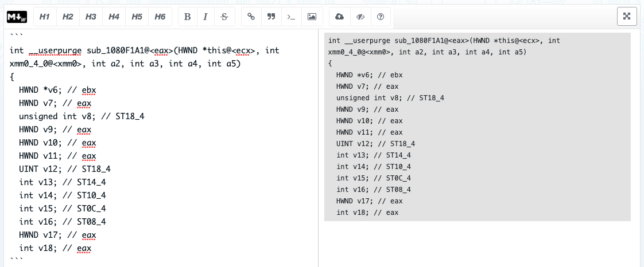The image size is (644, 267).
Task: Insert a code block
Action: [x=291, y=17]
